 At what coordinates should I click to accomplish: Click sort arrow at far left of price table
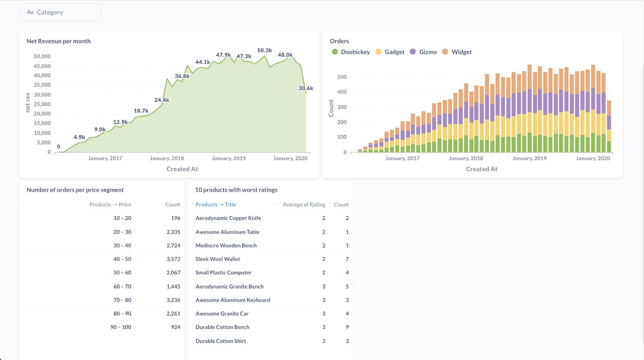(x=24, y=204)
